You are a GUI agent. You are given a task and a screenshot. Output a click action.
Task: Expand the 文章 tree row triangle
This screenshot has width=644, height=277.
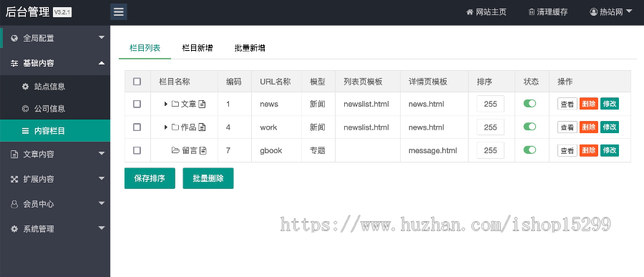pyautogui.click(x=165, y=104)
